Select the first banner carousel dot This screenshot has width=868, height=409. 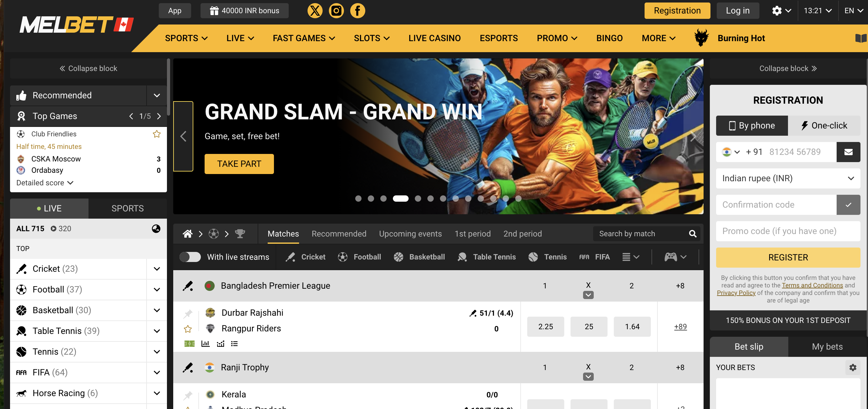point(358,199)
